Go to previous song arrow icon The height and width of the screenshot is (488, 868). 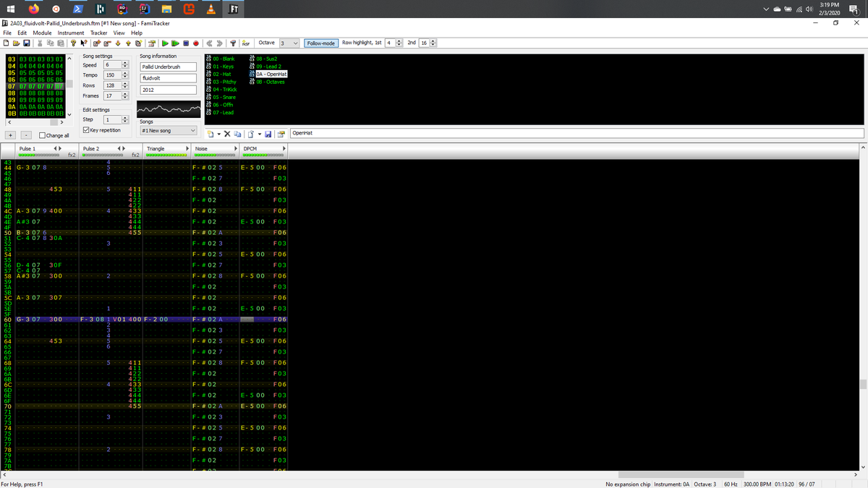click(x=209, y=43)
